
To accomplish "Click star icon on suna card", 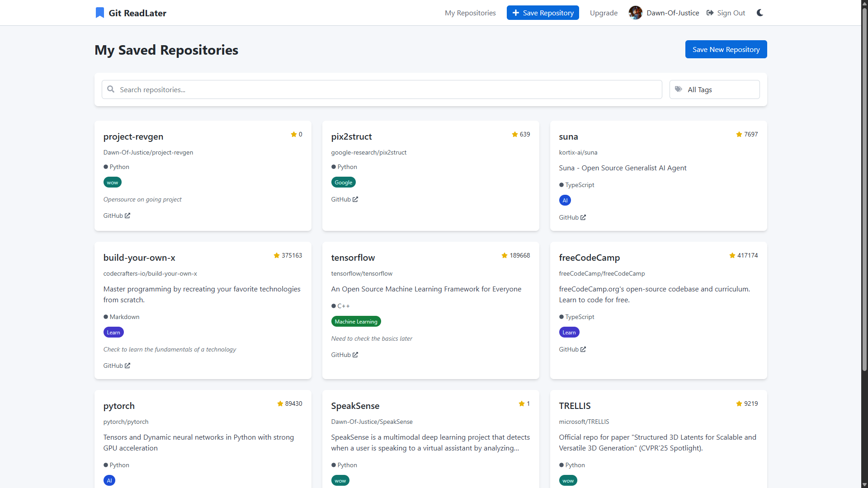I will pyautogui.click(x=739, y=134).
